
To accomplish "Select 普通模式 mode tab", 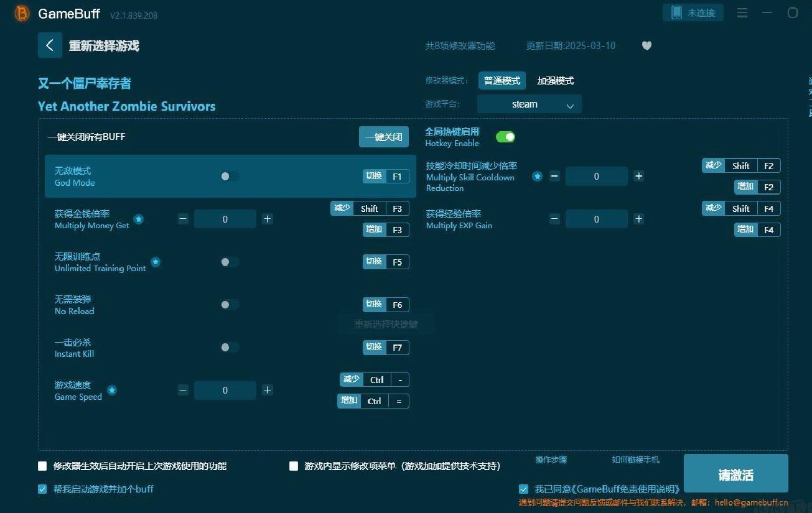I will tap(502, 81).
